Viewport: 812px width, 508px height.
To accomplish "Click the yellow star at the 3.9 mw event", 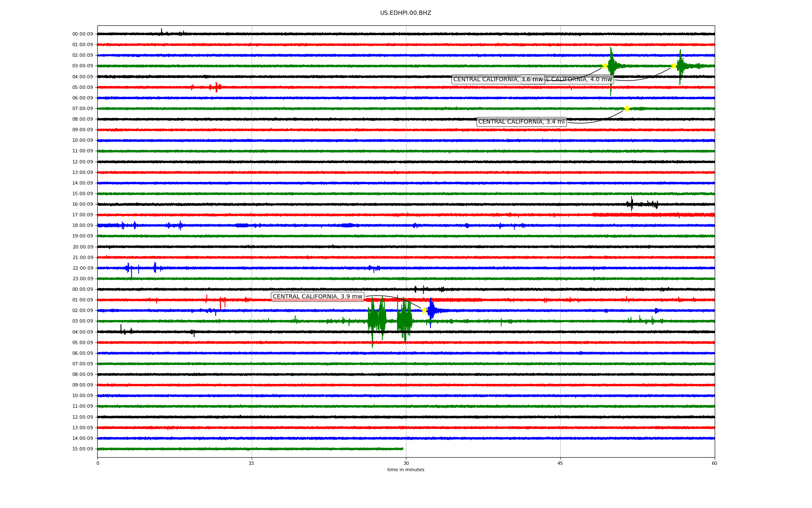I will click(x=424, y=310).
